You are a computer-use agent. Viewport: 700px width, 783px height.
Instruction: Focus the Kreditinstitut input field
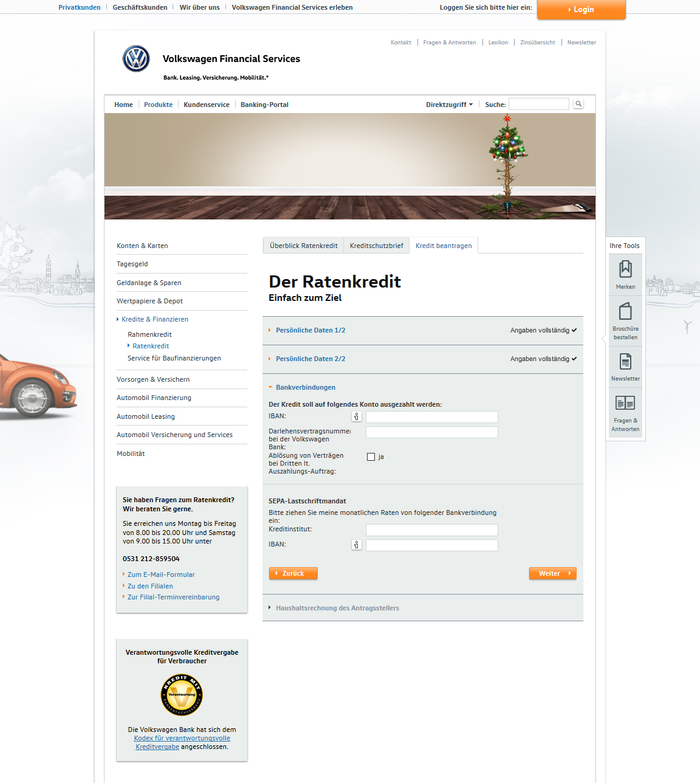(432, 530)
